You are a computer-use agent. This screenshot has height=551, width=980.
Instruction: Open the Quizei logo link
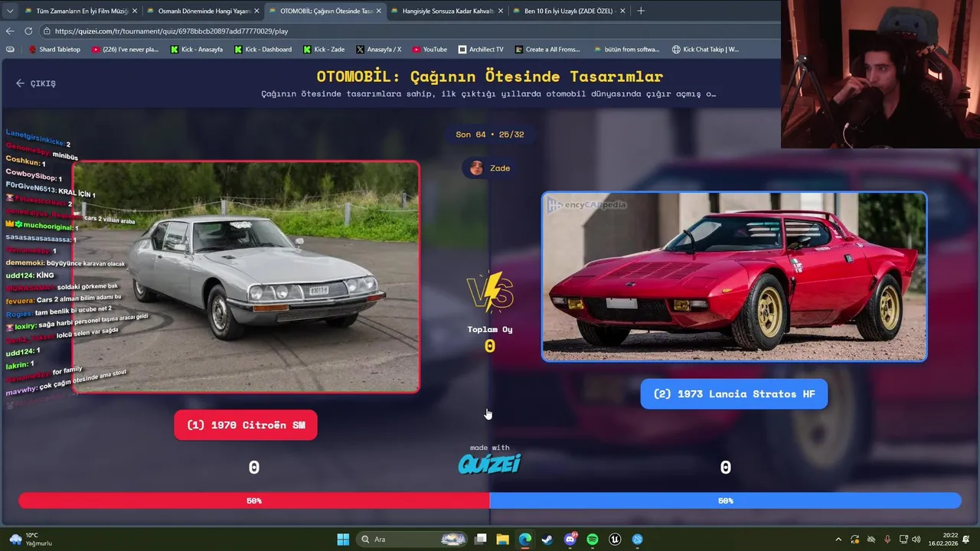click(x=489, y=463)
